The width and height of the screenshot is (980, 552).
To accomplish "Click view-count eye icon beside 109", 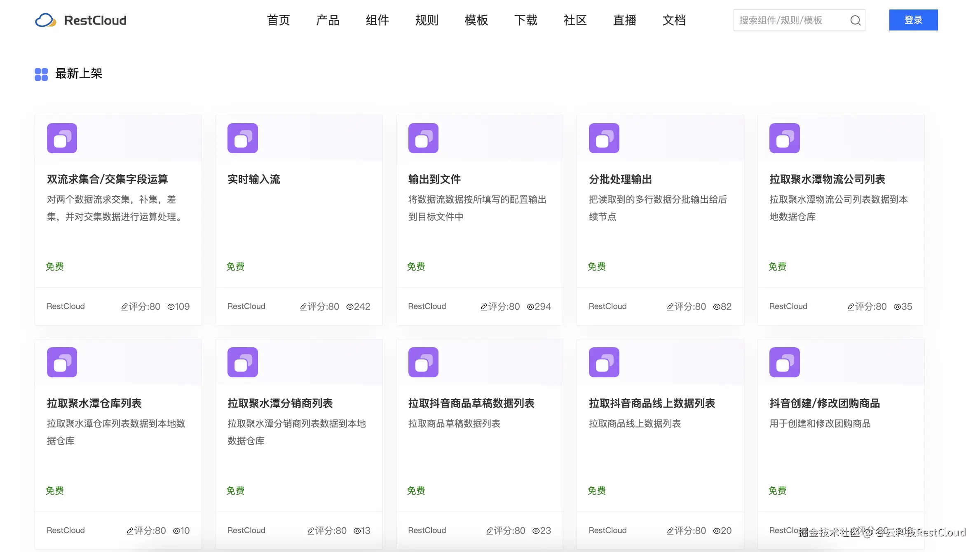I will (x=171, y=307).
